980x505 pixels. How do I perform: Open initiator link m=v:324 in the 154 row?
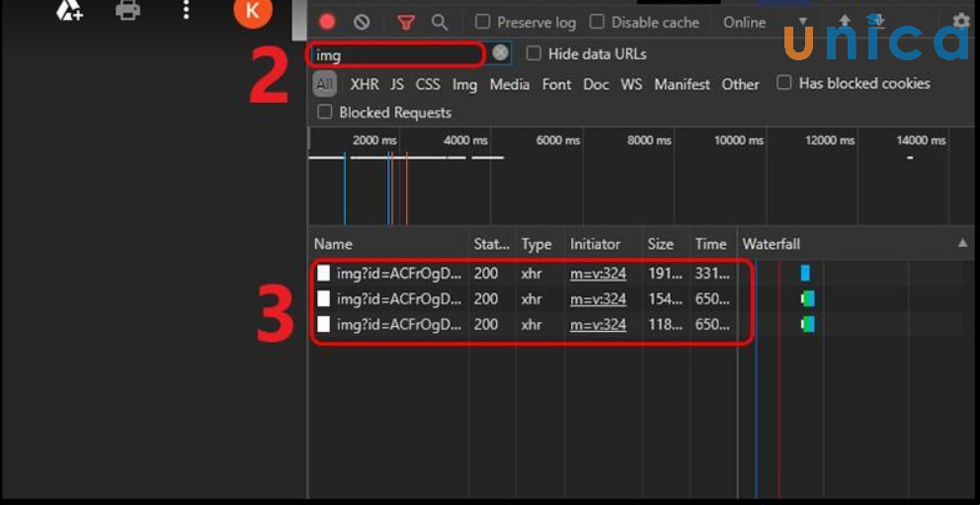pyautogui.click(x=598, y=299)
